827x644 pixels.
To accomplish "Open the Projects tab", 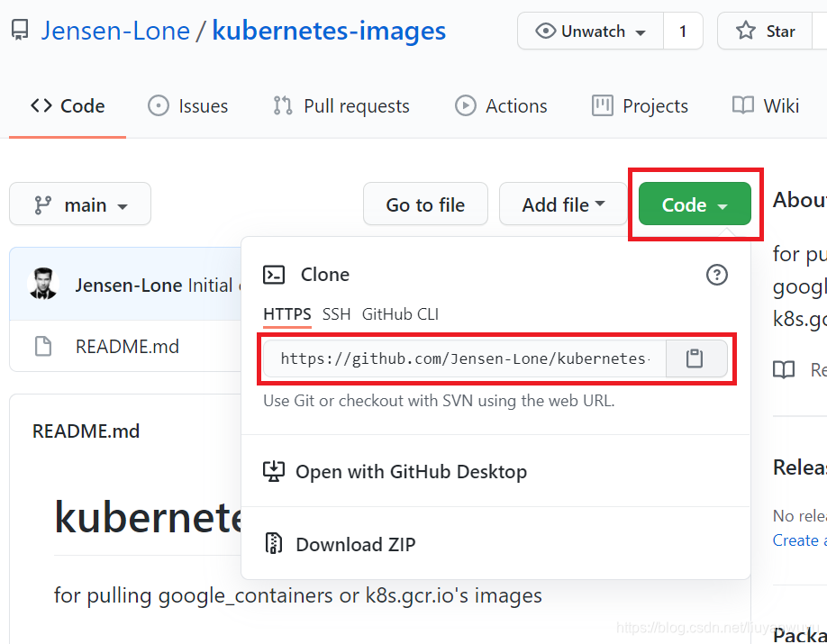I will click(x=640, y=106).
